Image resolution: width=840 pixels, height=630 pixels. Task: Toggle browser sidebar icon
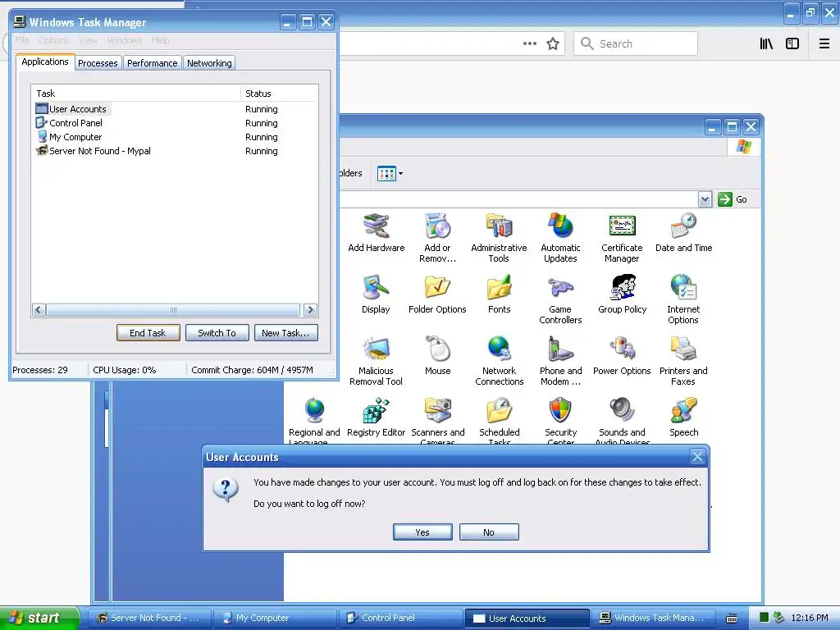click(792, 44)
